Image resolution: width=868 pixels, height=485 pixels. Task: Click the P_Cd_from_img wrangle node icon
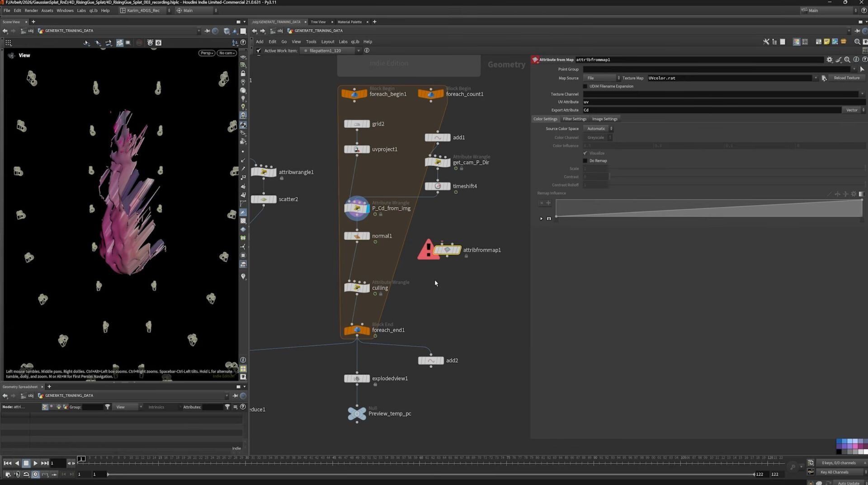click(x=357, y=208)
